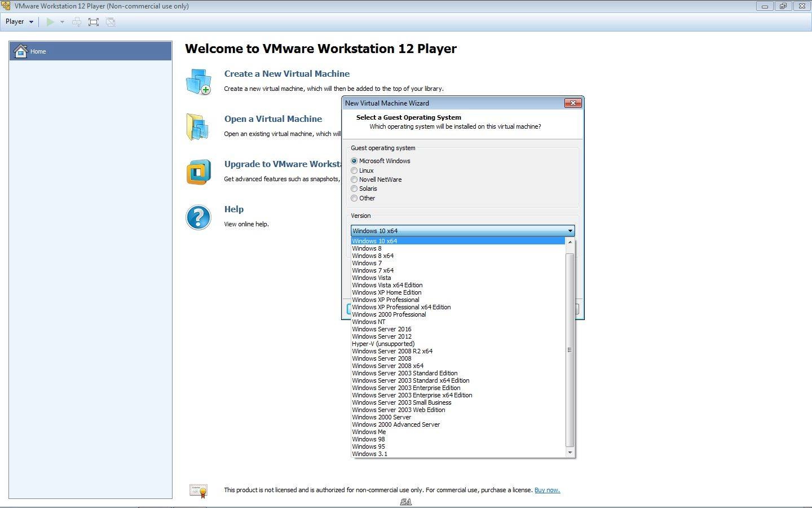Click the green Power On play icon
The width and height of the screenshot is (812, 508).
(50, 22)
